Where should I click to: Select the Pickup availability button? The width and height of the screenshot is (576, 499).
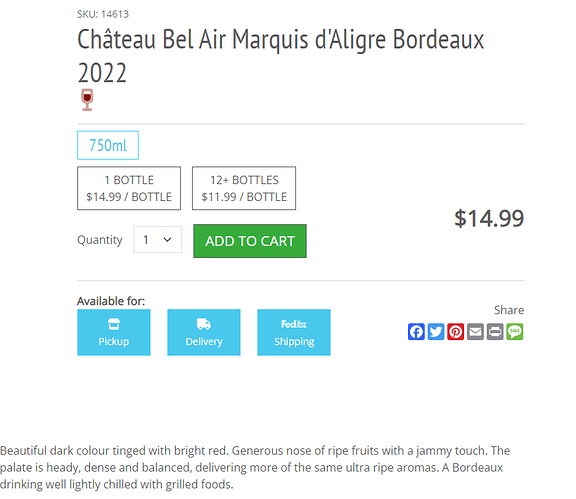pyautogui.click(x=114, y=333)
